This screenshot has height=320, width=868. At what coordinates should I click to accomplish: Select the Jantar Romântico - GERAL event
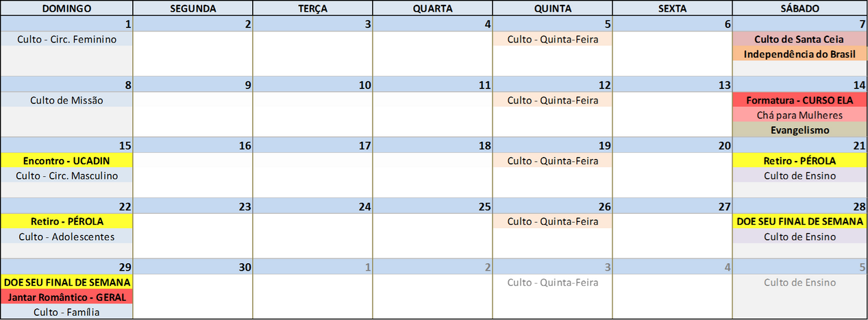point(66,297)
